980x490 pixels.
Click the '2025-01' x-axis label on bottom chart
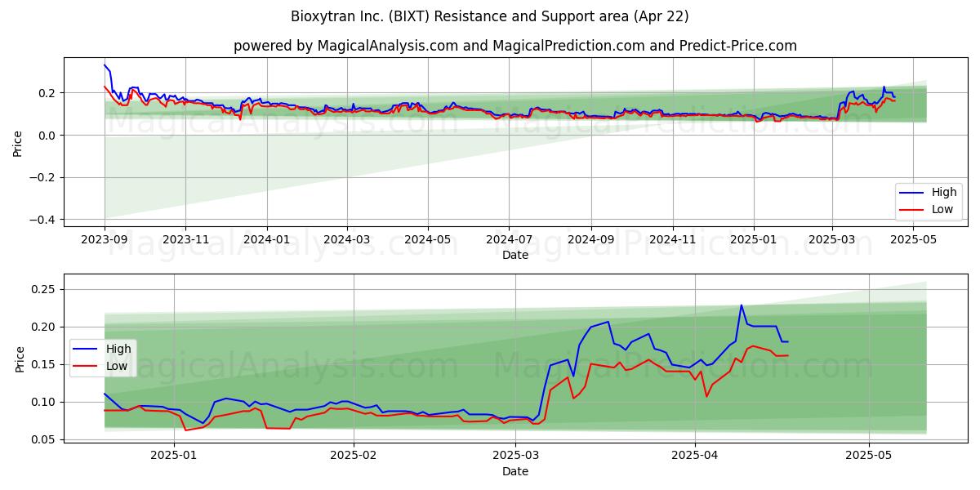coord(176,454)
